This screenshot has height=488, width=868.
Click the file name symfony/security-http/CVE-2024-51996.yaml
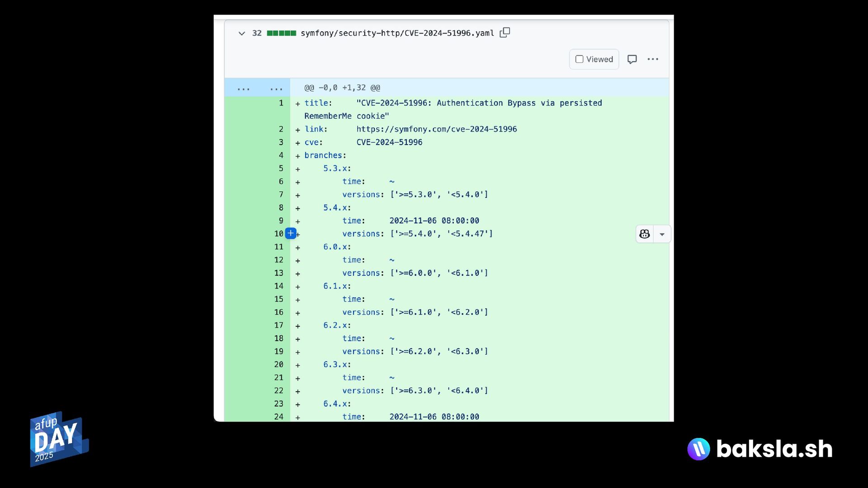[397, 33]
